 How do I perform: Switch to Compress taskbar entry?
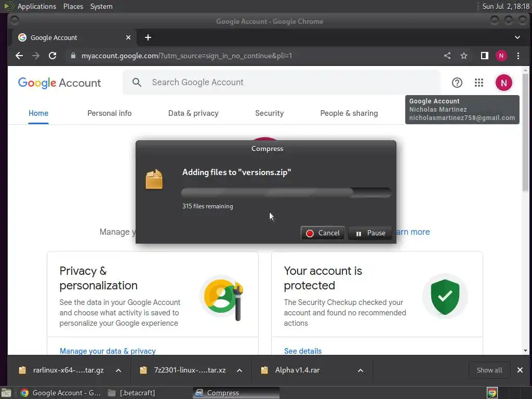236,393
